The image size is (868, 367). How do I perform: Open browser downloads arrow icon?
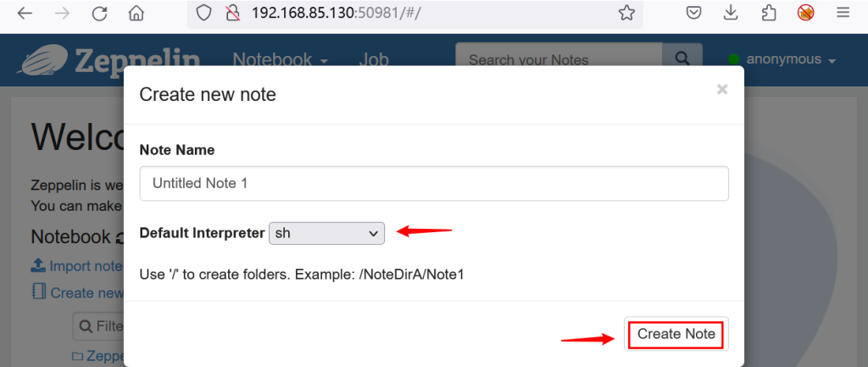coord(732,14)
